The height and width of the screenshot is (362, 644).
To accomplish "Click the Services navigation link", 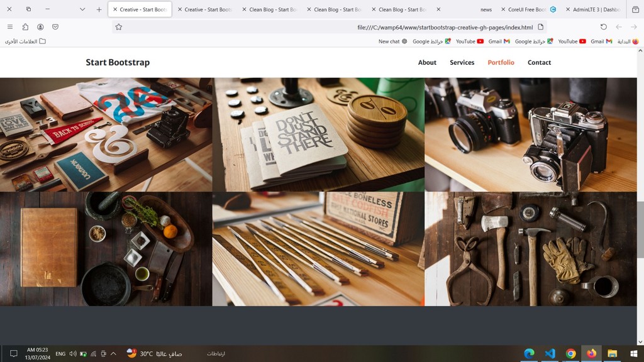I will (462, 62).
